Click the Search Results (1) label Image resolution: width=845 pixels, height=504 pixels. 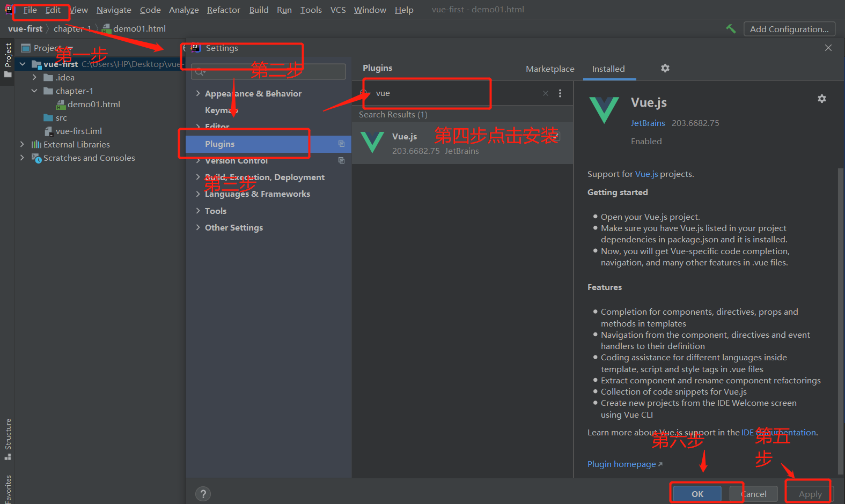click(x=393, y=115)
